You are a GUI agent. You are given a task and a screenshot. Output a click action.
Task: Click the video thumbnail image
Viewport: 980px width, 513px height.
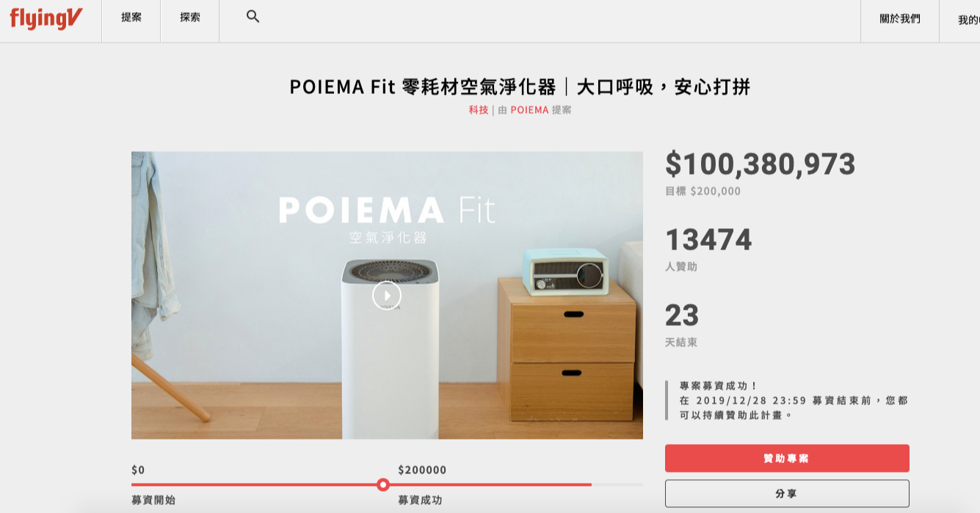tap(387, 295)
